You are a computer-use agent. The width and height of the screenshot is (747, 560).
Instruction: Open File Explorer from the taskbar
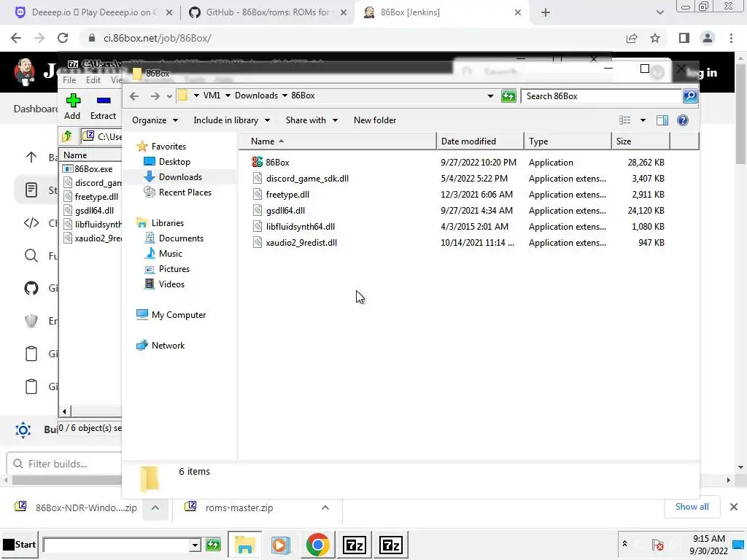click(x=245, y=545)
